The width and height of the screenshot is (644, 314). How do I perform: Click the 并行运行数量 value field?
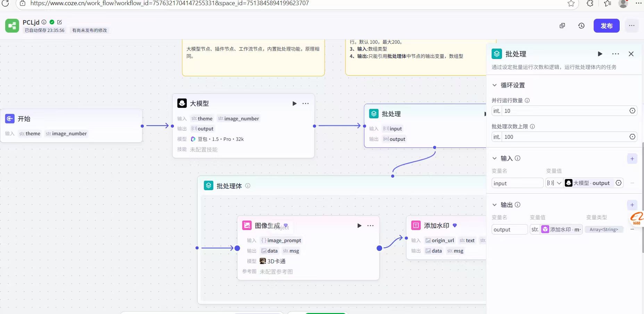pyautogui.click(x=564, y=111)
